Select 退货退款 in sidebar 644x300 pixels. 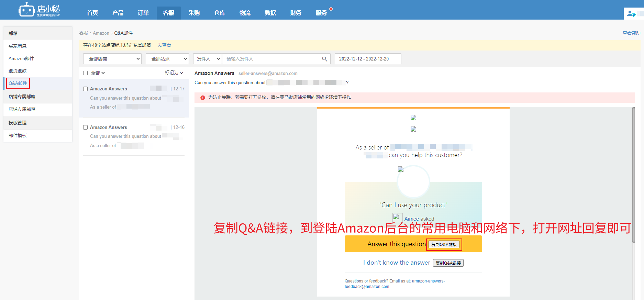(x=38, y=71)
